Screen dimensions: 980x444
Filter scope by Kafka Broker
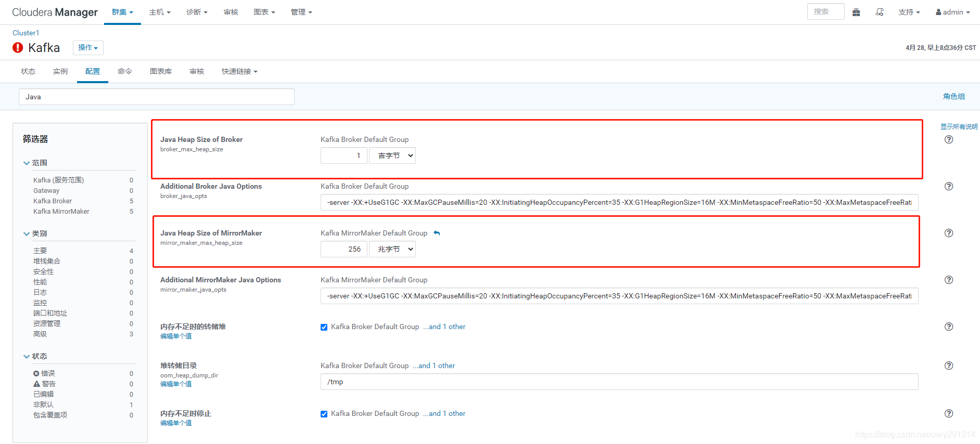point(53,201)
